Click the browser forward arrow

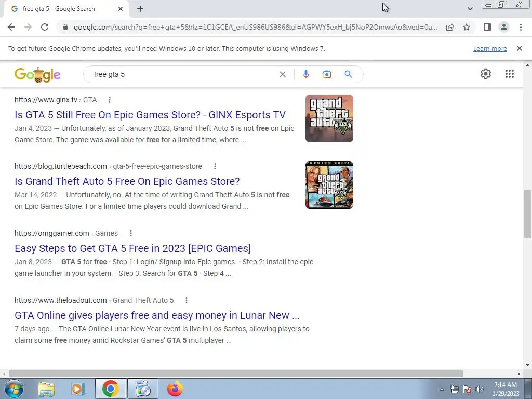[x=28, y=27]
